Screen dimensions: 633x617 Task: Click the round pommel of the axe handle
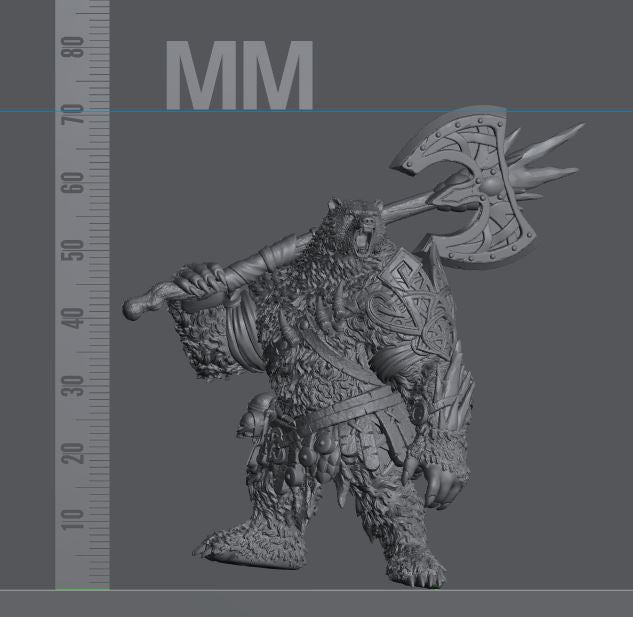pos(132,308)
